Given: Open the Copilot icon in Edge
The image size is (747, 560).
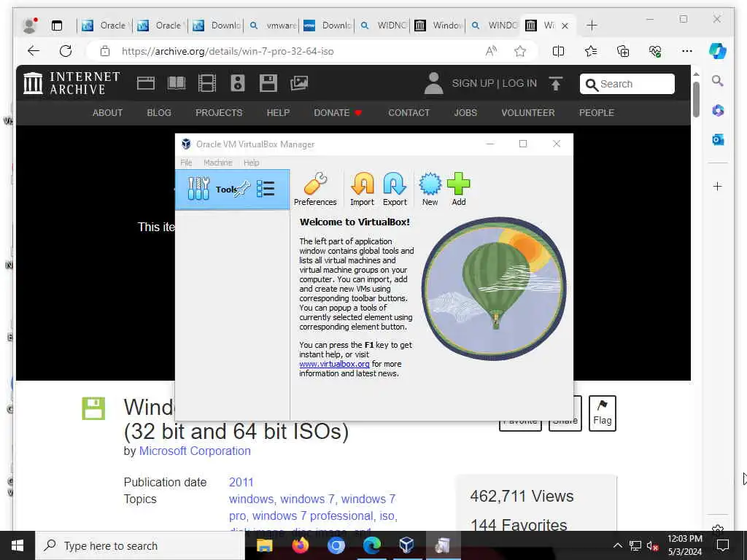Looking at the screenshot, I should (718, 51).
